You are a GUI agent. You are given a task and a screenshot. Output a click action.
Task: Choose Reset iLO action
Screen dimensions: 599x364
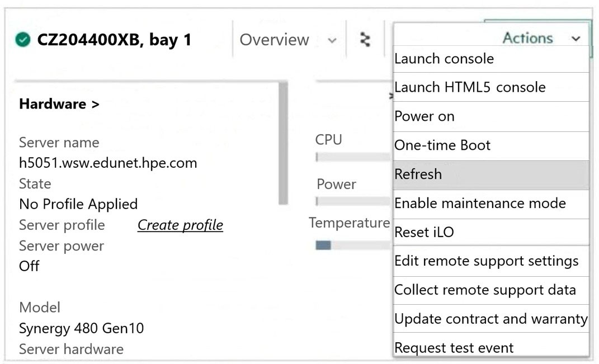pos(491,232)
